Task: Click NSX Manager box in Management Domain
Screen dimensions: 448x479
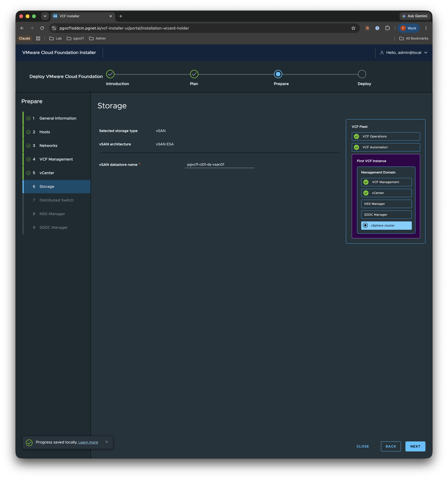Action: pyautogui.click(x=386, y=204)
